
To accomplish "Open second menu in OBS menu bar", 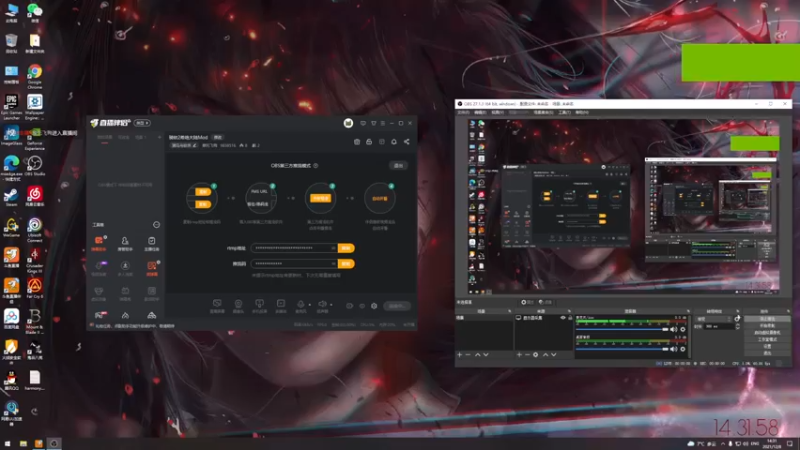I will pos(480,112).
